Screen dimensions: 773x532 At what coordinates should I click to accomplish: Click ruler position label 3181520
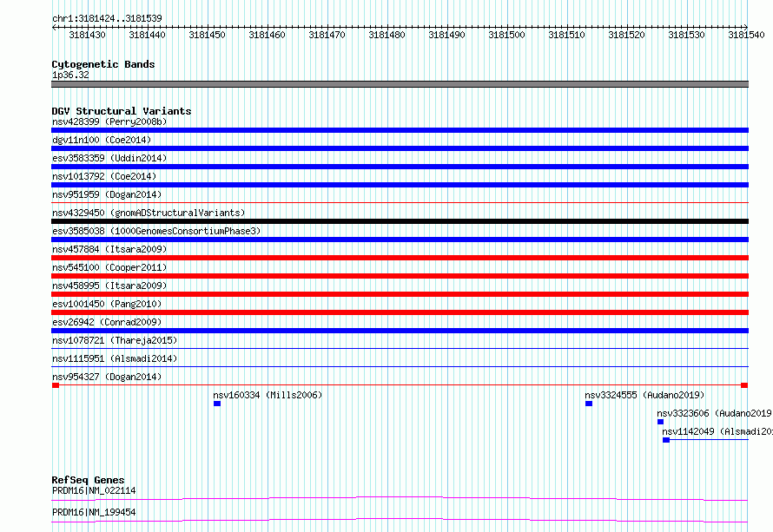pyautogui.click(x=626, y=35)
